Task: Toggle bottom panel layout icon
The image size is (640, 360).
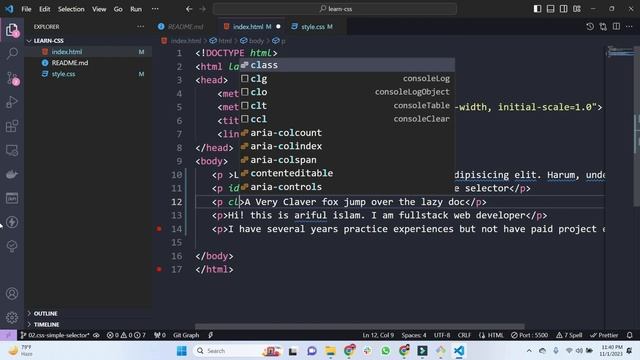Action: coord(550,9)
